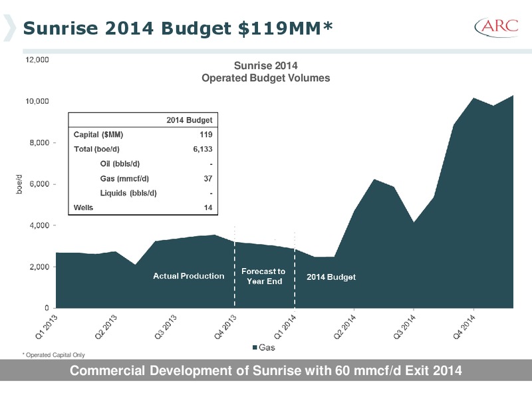Click the gas value 37 in the table
The image size is (532, 399).
coord(208,178)
